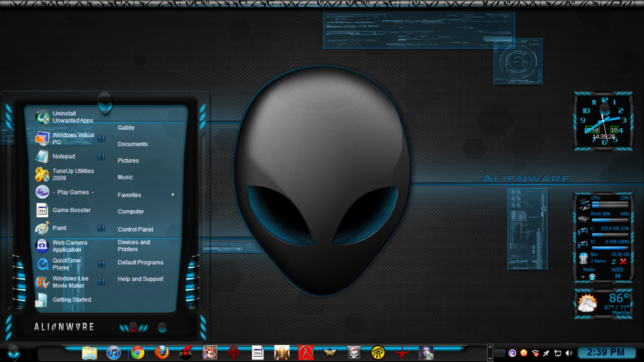Play Radio in the system widget
The height and width of the screenshot is (362, 644).
point(592,277)
